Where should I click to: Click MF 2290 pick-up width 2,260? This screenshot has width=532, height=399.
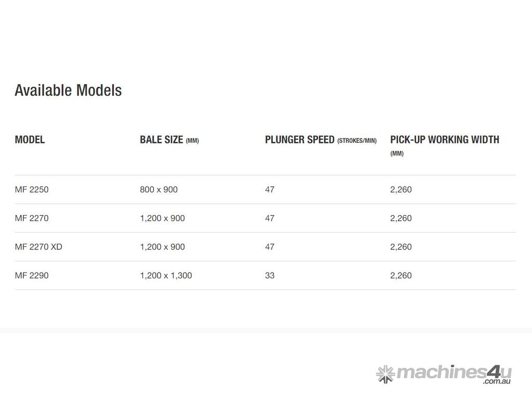click(x=401, y=275)
